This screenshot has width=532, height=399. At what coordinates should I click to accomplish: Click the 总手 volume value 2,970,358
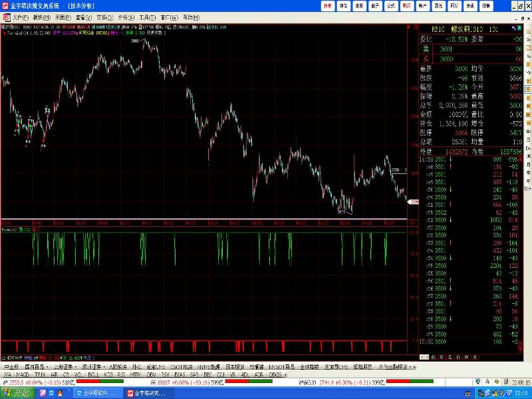[454, 106]
